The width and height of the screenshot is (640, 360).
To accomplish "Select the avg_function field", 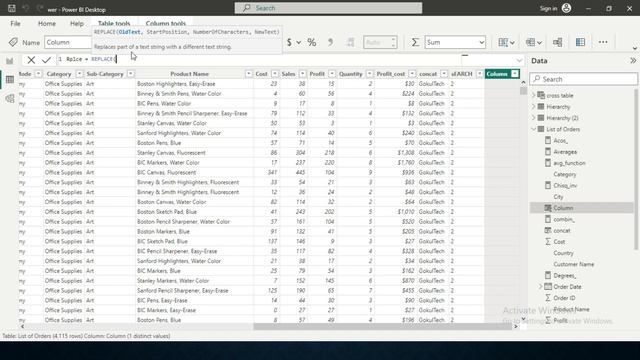I will coord(569,163).
